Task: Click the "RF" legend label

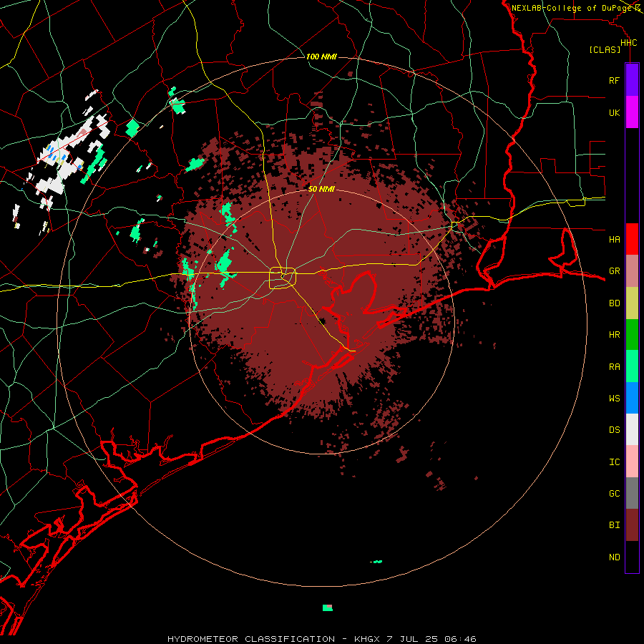Action: pos(614,80)
